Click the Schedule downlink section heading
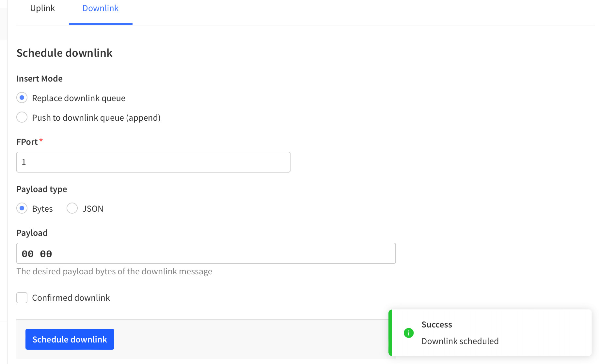 pos(64,53)
